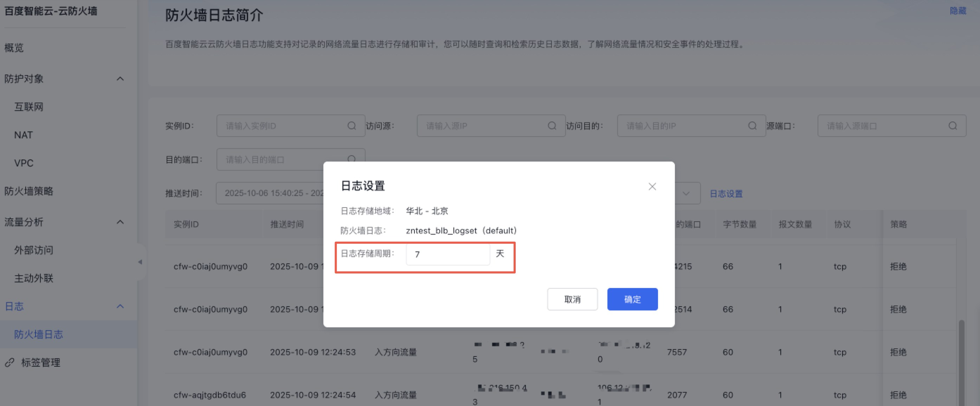Go to 防火墙策略 page
The image size is (980, 406).
point(29,191)
